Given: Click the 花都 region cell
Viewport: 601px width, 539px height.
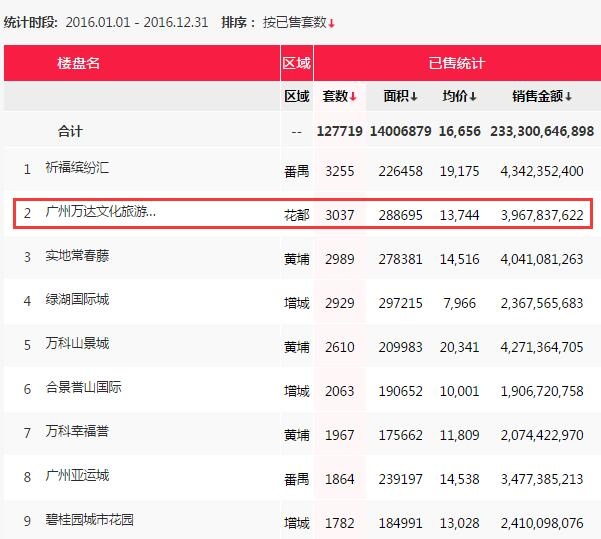Looking at the screenshot, I should coord(296,215).
